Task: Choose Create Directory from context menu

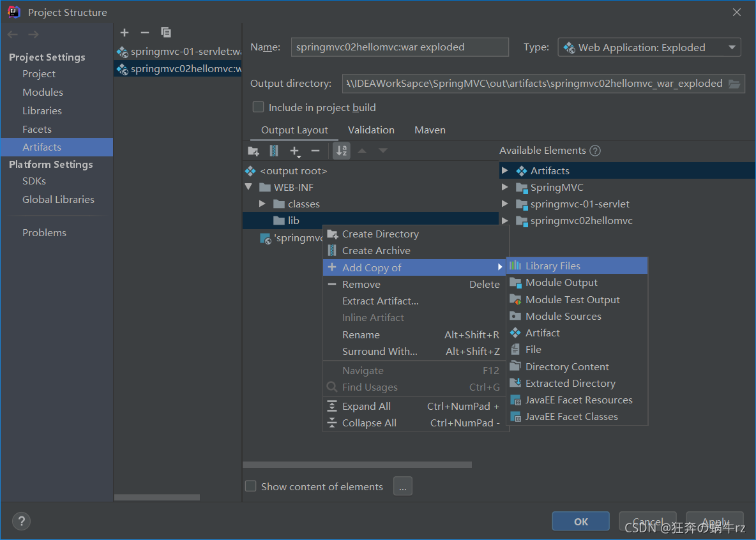Action: pyautogui.click(x=416, y=234)
